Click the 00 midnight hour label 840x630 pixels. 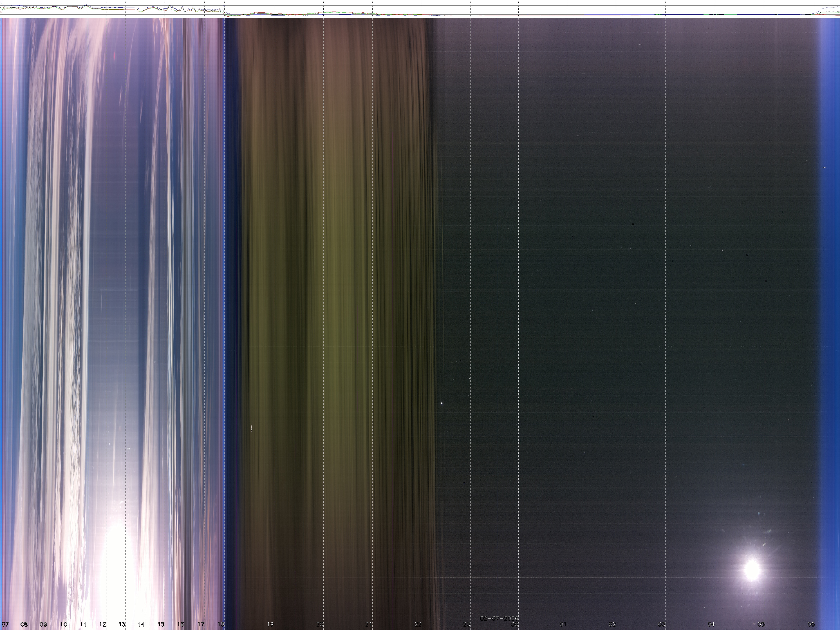(515, 624)
